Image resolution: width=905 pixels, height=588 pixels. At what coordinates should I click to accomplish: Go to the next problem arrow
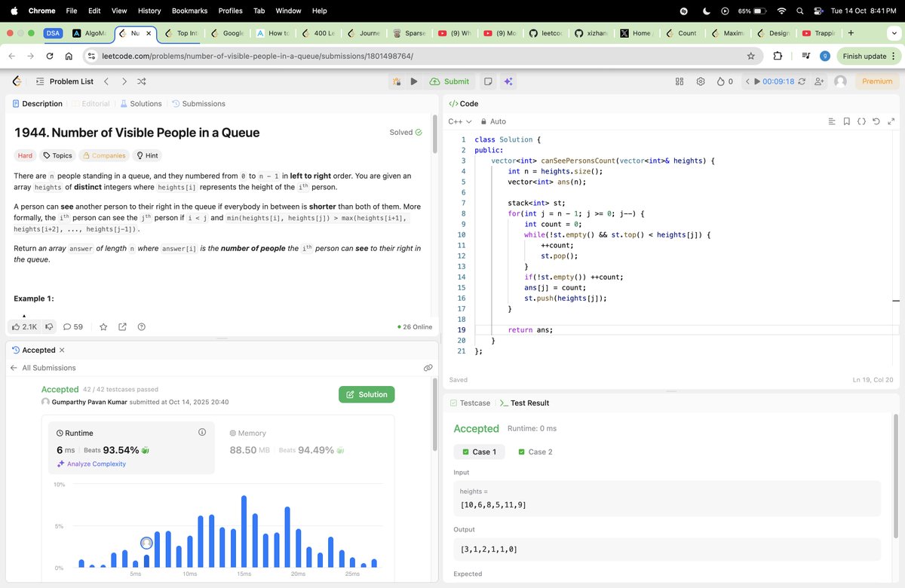[124, 81]
